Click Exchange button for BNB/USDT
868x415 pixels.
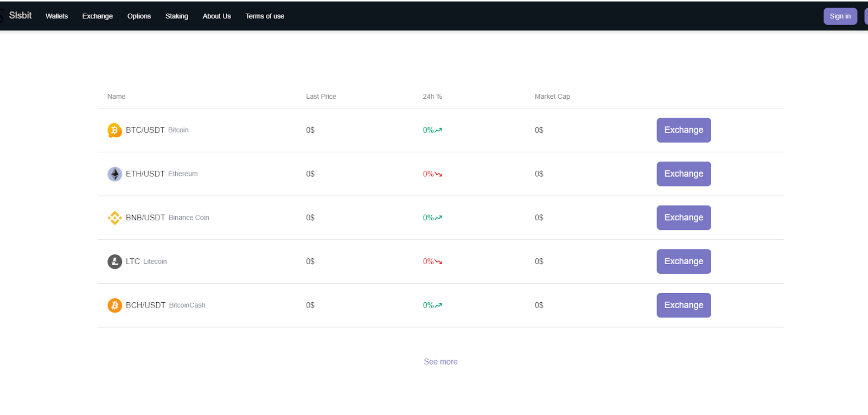[684, 218]
